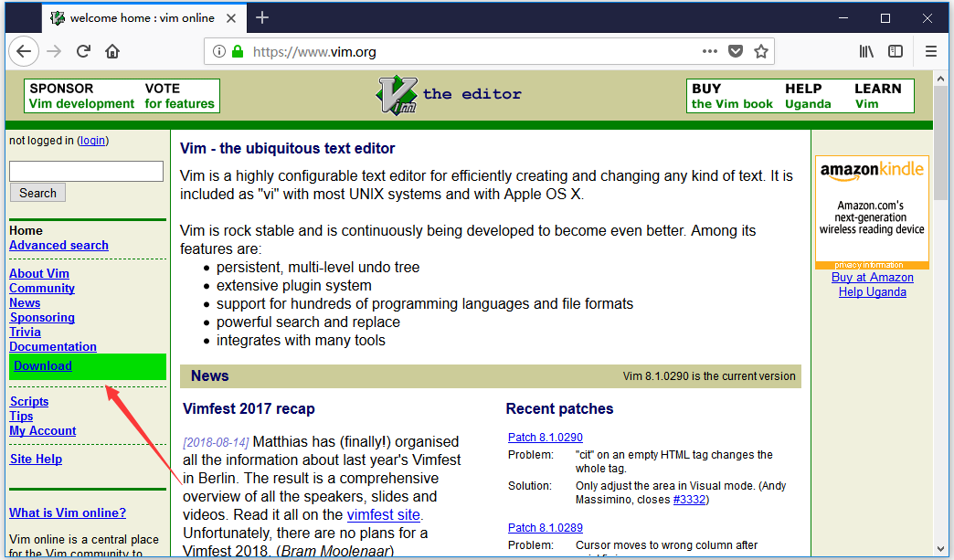Open issue #3332 link

click(x=689, y=500)
